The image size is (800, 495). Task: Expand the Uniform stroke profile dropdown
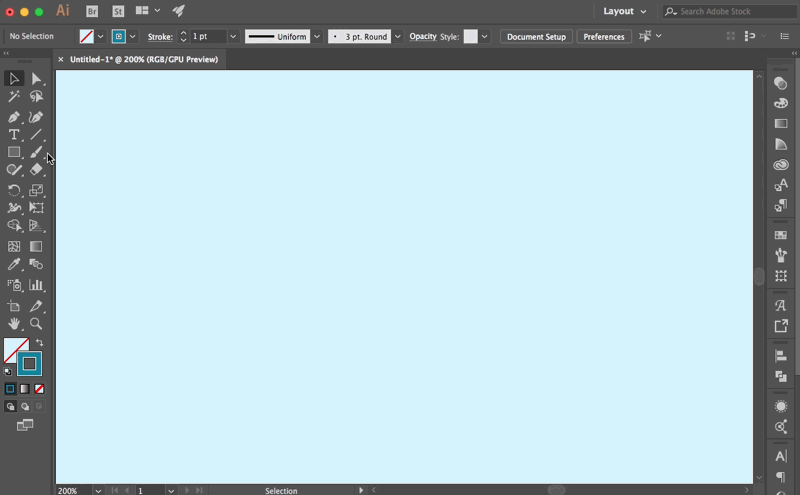tap(317, 36)
